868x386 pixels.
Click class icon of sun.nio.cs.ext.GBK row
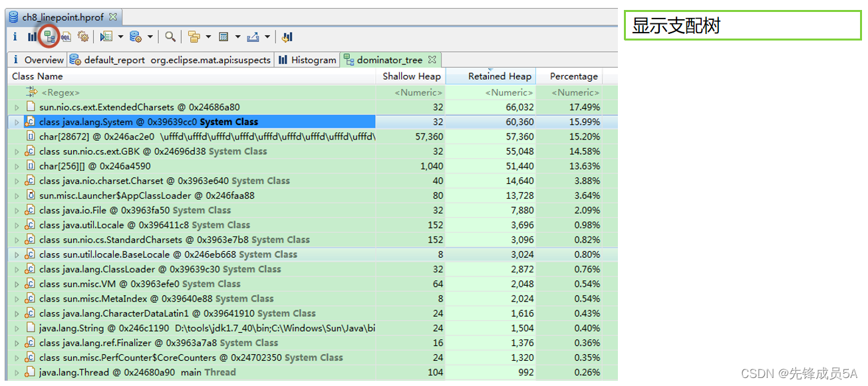30,151
